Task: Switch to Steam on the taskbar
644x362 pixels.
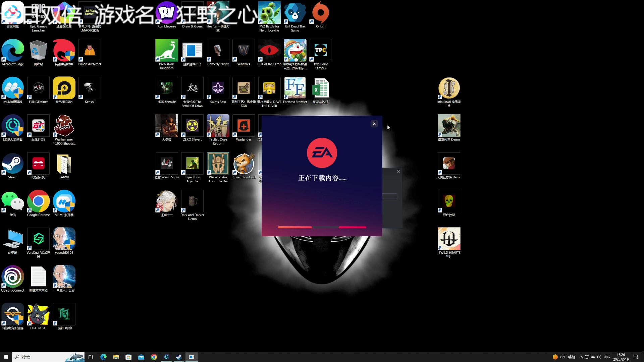Action: pos(179,357)
